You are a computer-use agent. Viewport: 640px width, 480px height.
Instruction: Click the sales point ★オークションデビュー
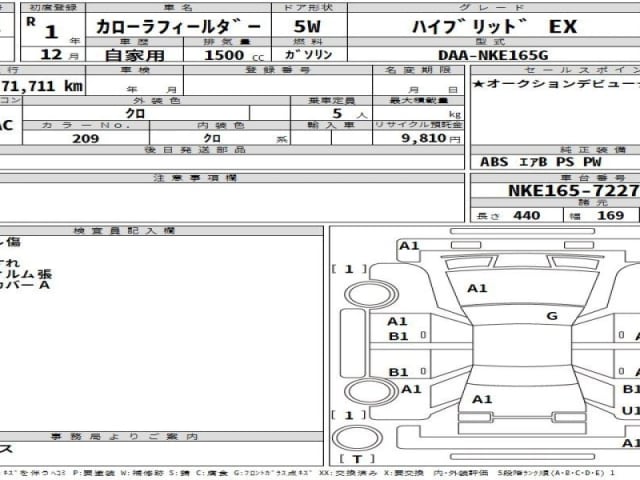coord(556,84)
